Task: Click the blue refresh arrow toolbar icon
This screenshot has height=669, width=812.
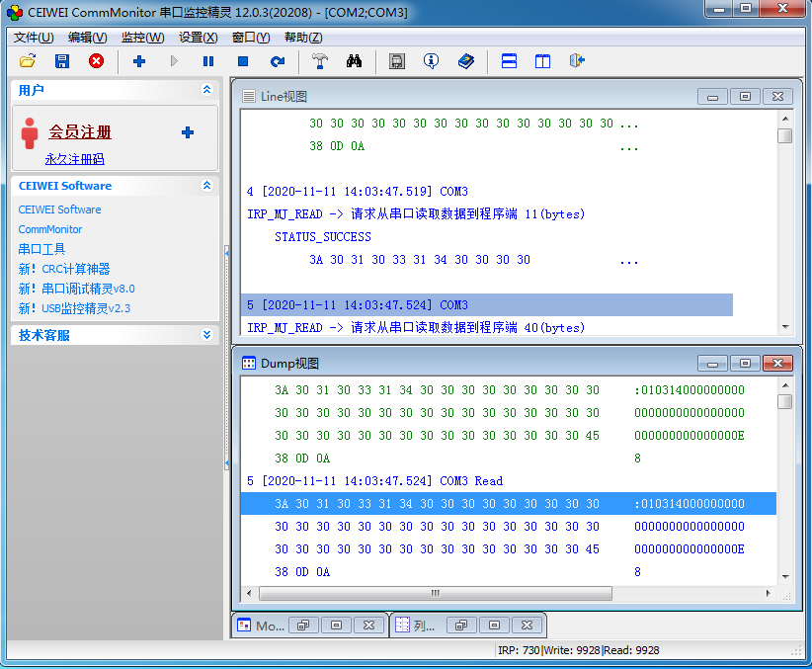Action: (x=278, y=61)
